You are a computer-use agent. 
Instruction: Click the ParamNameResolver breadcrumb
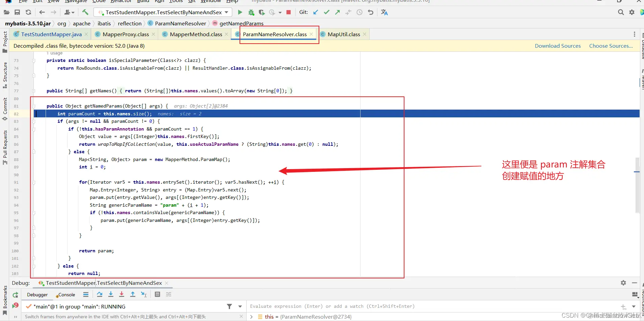(x=180, y=23)
